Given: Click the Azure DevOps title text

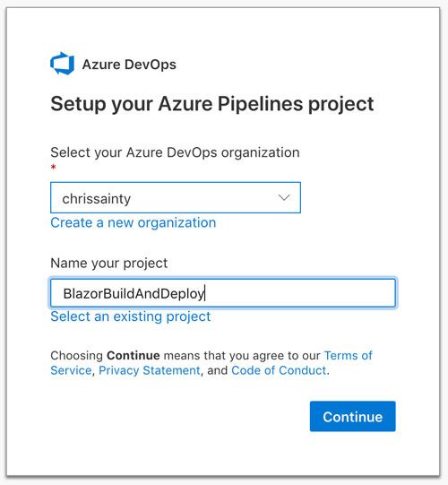Looking at the screenshot, I should coord(129,65).
